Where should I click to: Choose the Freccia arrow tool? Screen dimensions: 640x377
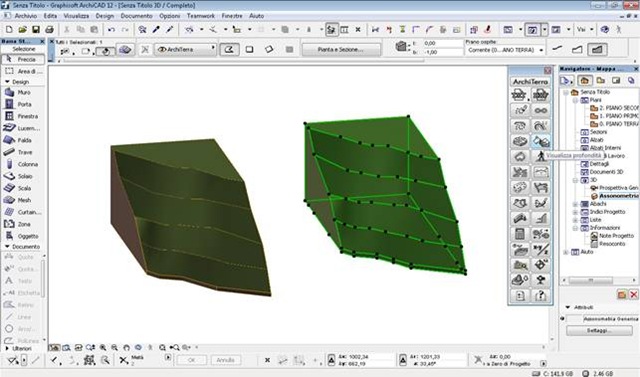23,60
